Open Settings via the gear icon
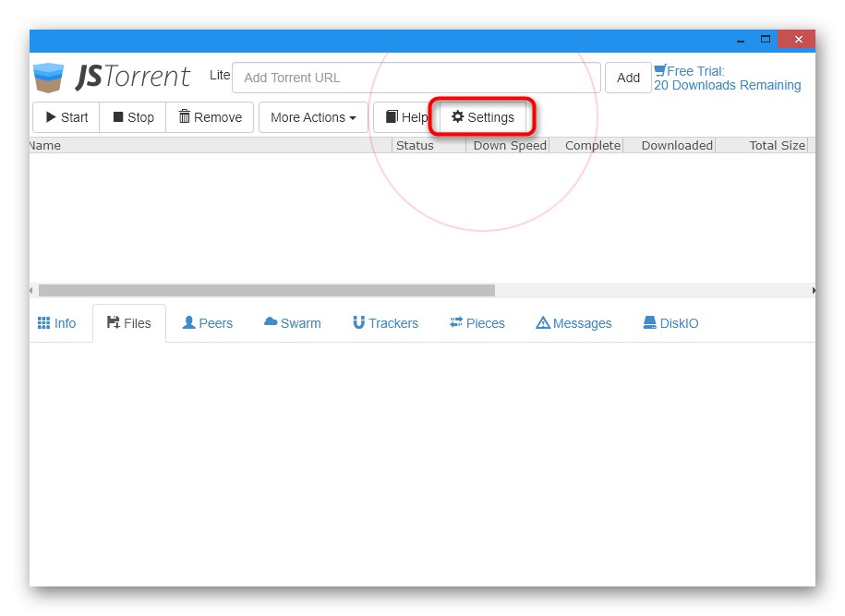The image size is (845, 616). 458,116
